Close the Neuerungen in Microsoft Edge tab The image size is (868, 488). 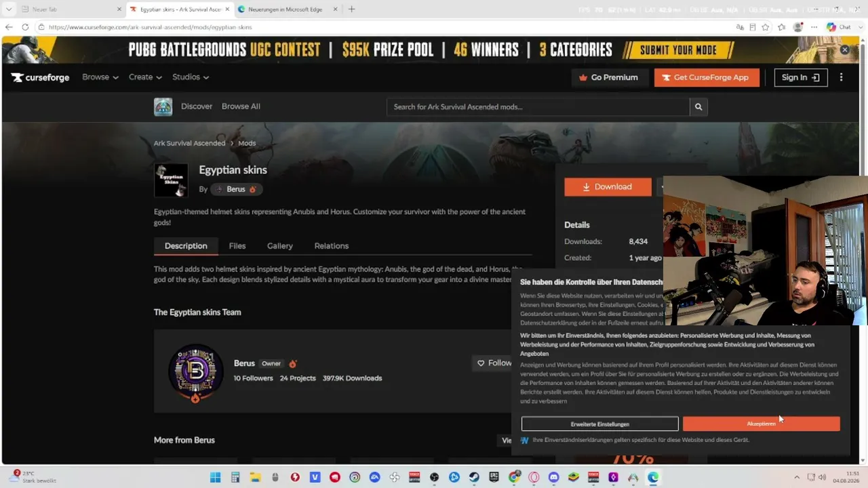(x=334, y=9)
